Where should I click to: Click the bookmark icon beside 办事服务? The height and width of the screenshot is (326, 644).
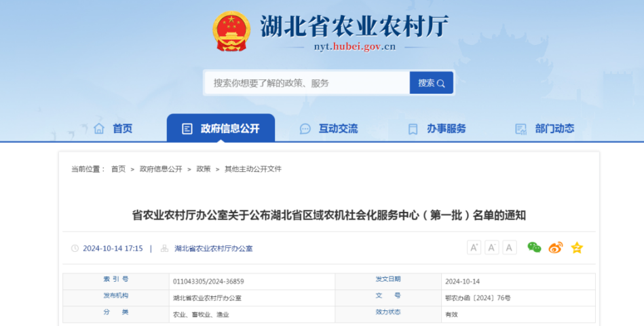(x=413, y=129)
